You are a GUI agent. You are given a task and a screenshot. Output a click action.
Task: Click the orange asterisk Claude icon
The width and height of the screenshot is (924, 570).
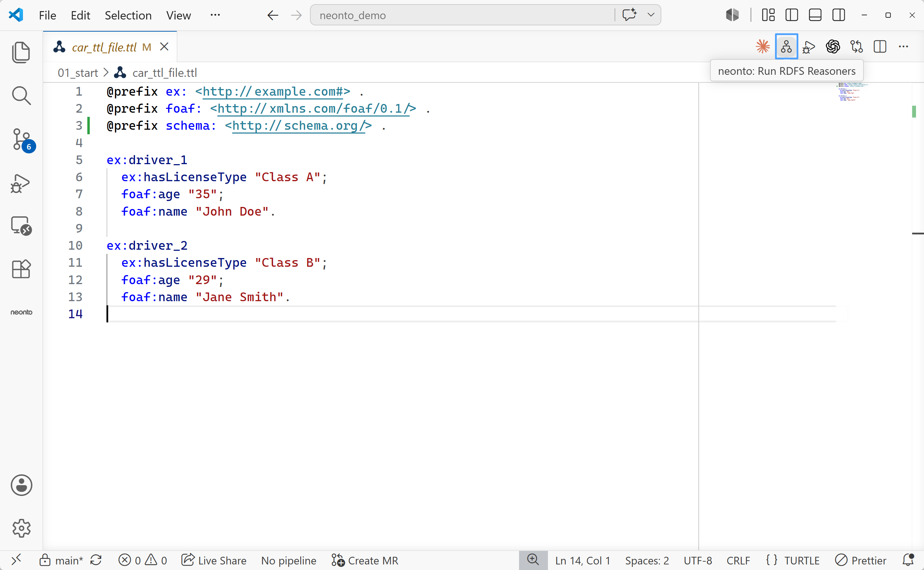(763, 47)
